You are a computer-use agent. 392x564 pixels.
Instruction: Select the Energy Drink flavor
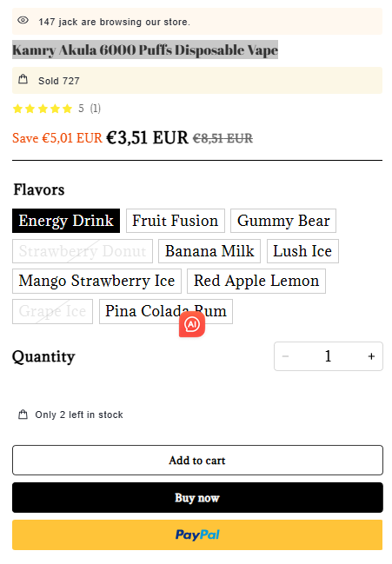point(66,221)
